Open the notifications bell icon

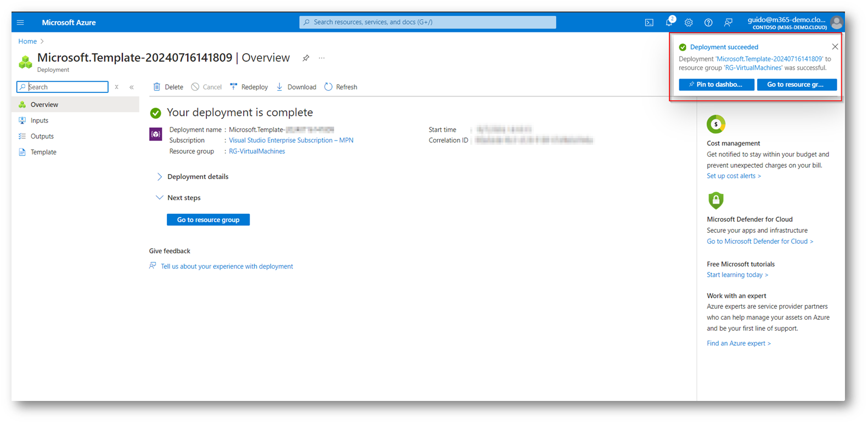[669, 23]
